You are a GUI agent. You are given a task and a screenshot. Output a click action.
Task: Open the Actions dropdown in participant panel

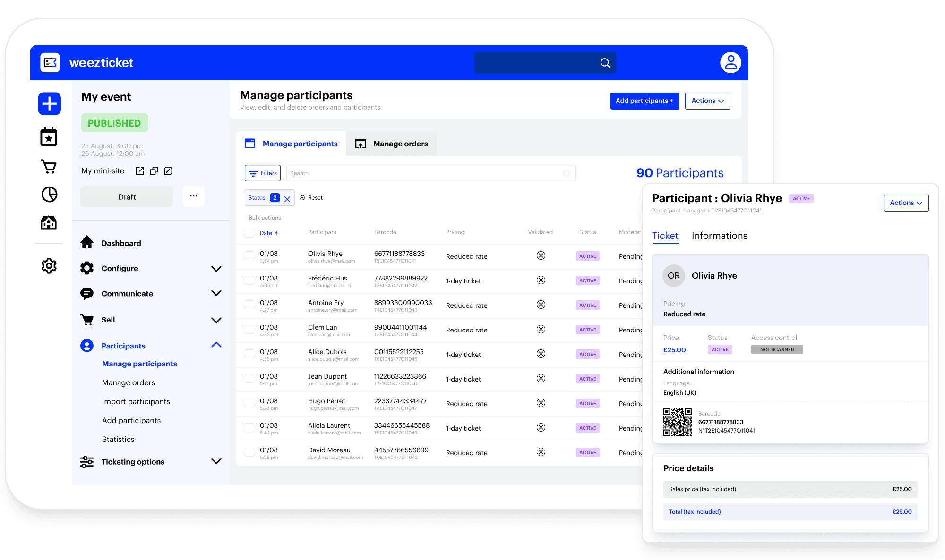905,203
